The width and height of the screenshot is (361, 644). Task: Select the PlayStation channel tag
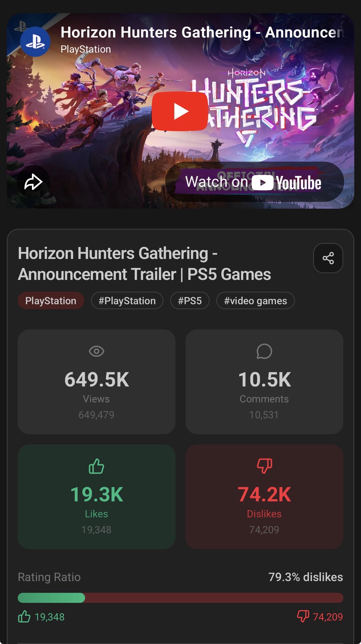point(51,301)
